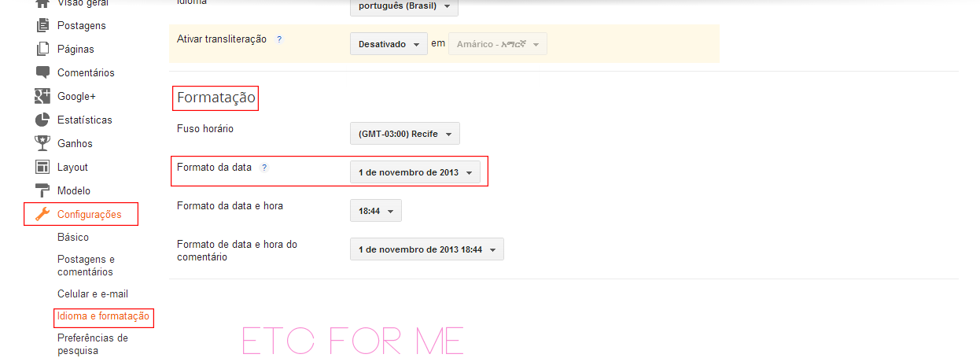The width and height of the screenshot is (980, 358).
Task: Open the 18:44 time format dropdown
Action: [x=376, y=211]
